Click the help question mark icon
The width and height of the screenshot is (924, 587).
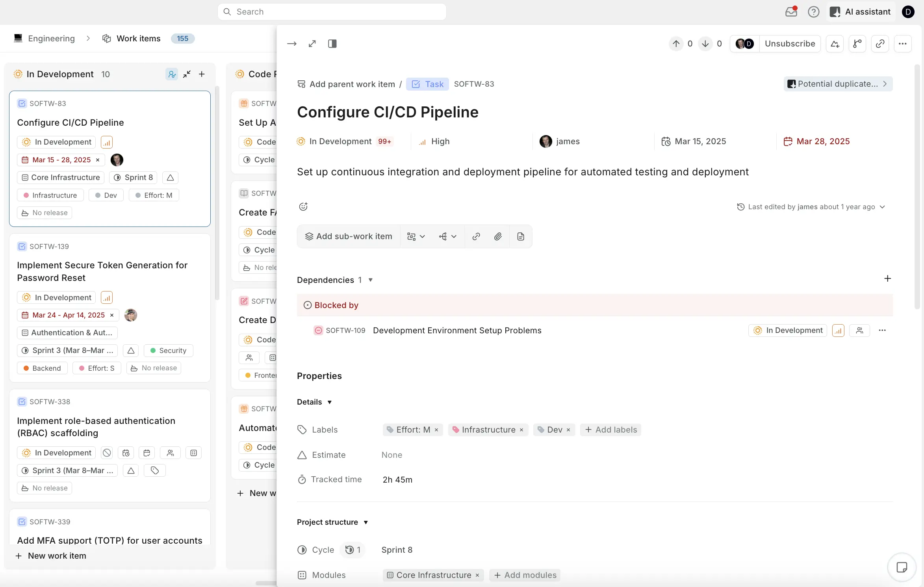[813, 11]
